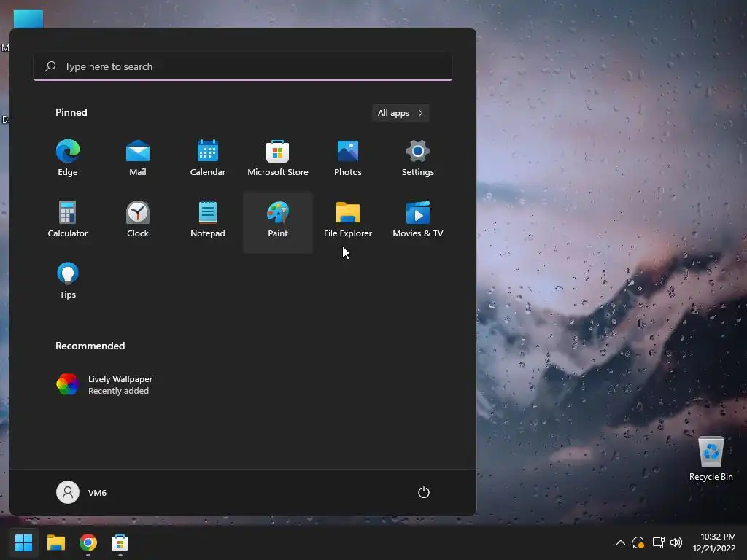Open Microsoft Store pinned tile
Viewport: 747px width, 560px height.
[278, 158]
